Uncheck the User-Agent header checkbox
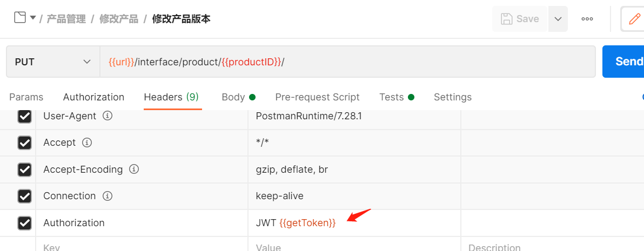 24,116
